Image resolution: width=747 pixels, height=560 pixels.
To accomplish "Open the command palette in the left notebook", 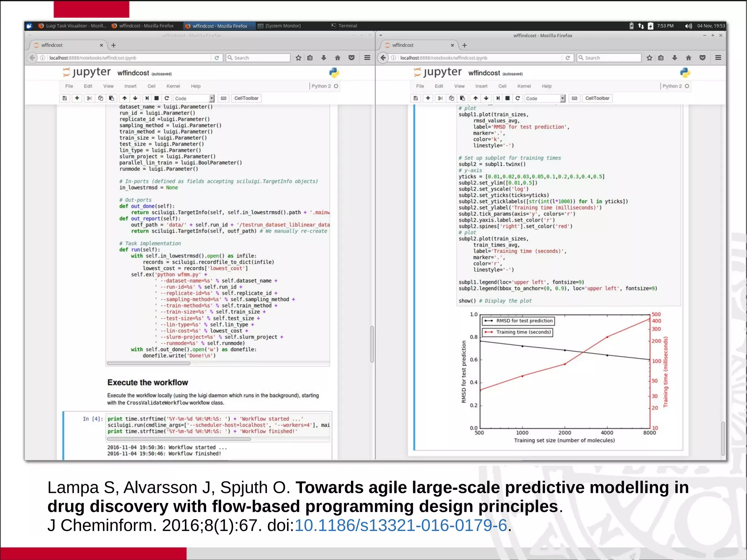I will point(224,98).
